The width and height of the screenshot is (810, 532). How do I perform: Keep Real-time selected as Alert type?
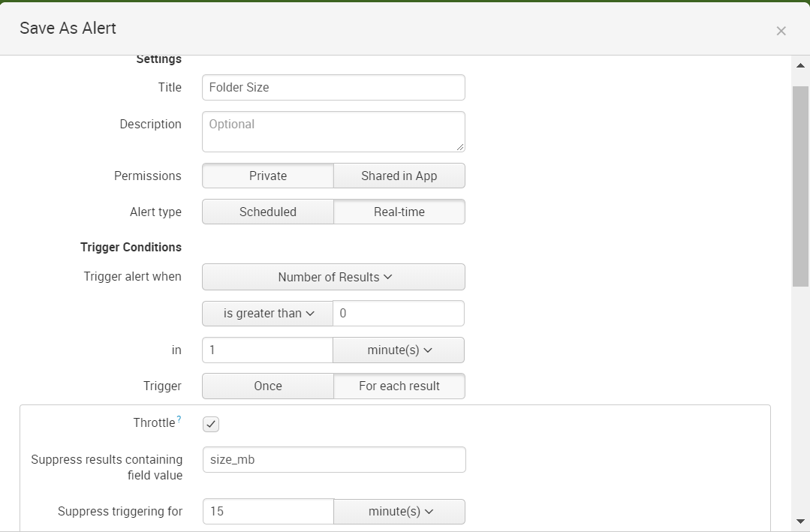(399, 212)
